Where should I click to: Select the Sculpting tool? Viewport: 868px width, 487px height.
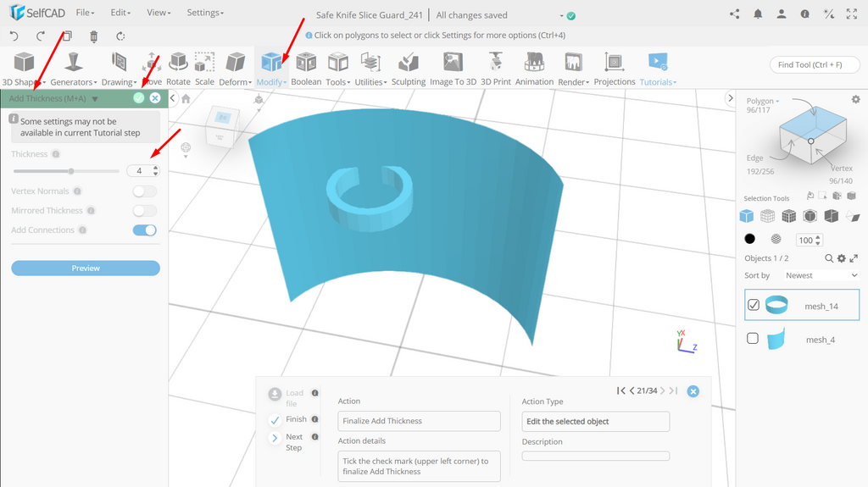click(409, 69)
